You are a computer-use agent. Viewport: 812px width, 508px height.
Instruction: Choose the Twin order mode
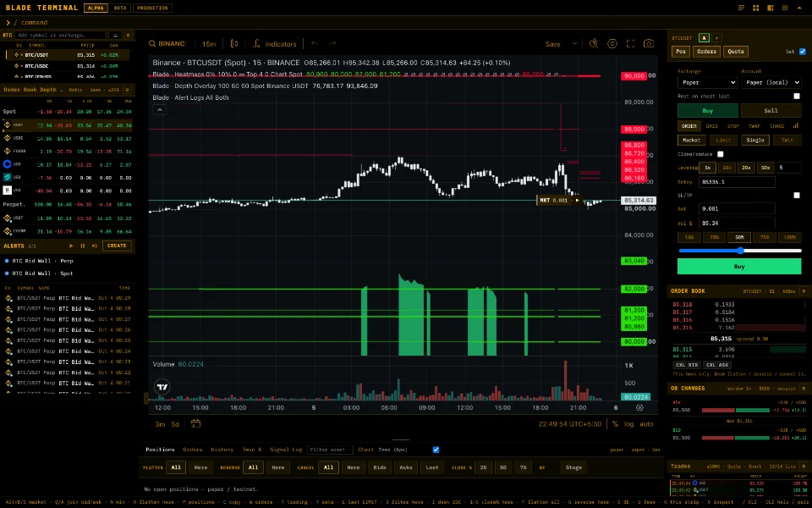[787, 140]
